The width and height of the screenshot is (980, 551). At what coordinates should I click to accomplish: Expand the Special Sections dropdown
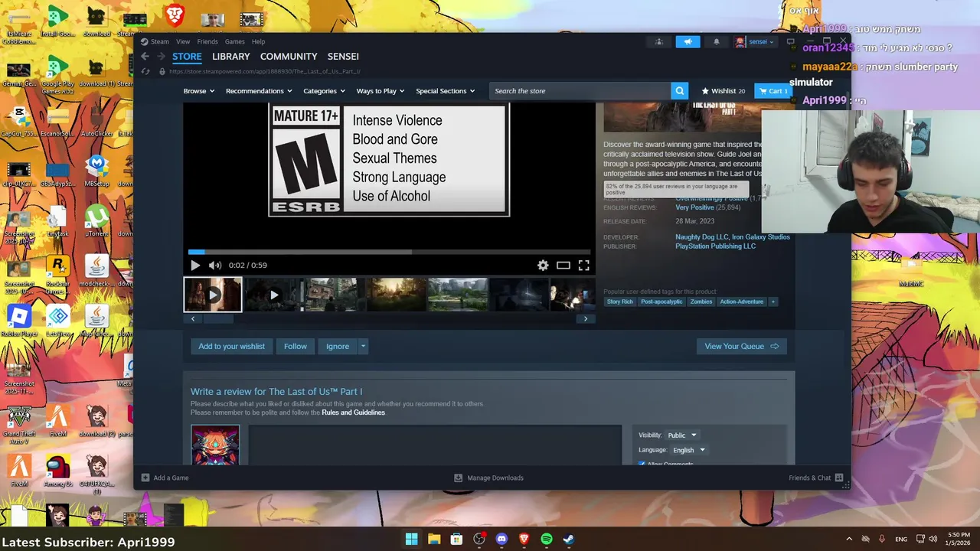tap(445, 91)
